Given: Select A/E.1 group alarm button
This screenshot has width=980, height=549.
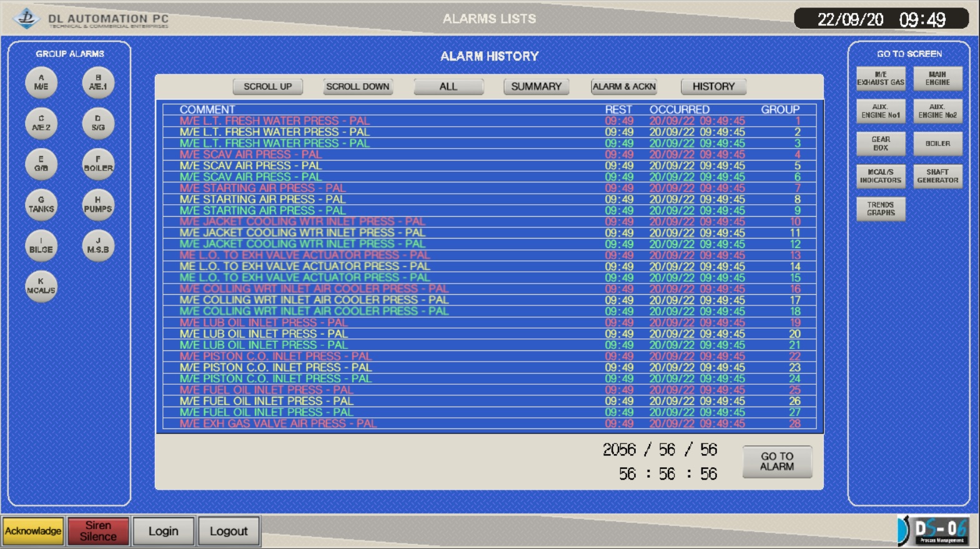Looking at the screenshot, I should (x=98, y=82).
